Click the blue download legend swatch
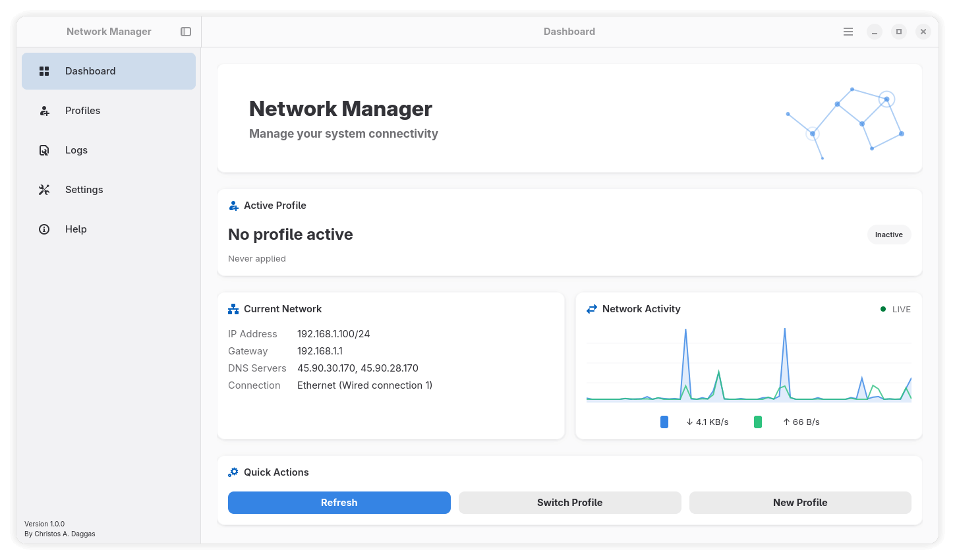 point(664,422)
